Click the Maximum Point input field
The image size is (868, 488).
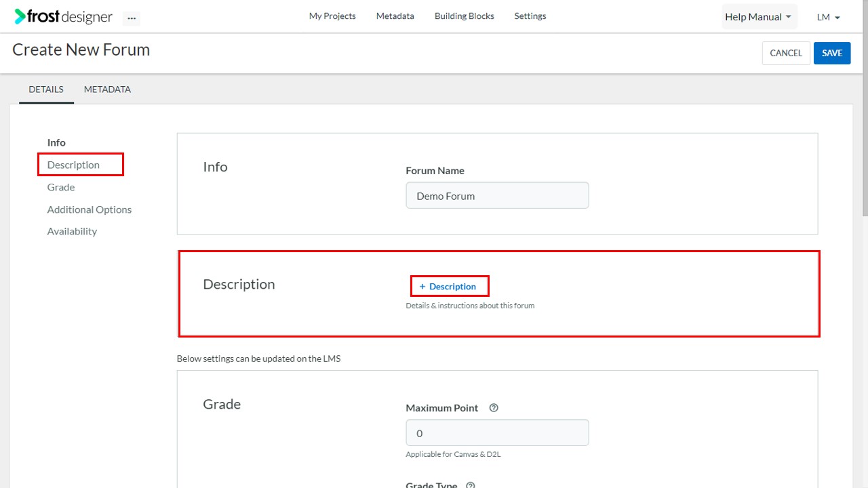coord(497,432)
